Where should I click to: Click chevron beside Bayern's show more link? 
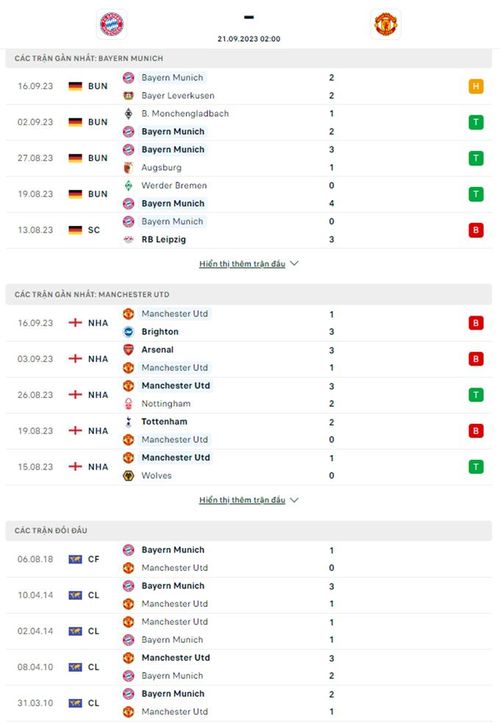tap(295, 263)
